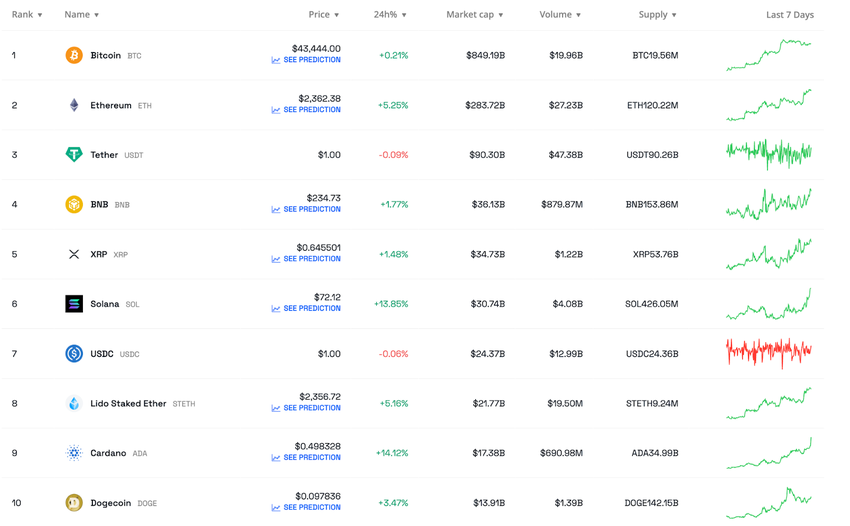Viewport: 850px width, 526px height.
Task: Sort the table by Market cap column
Action: tap(474, 15)
